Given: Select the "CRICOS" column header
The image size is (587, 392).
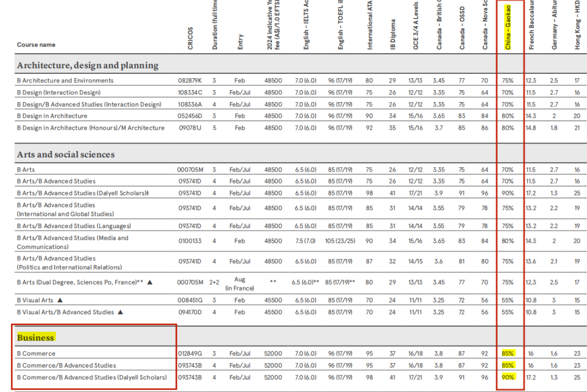Looking at the screenshot, I should coord(191,38).
